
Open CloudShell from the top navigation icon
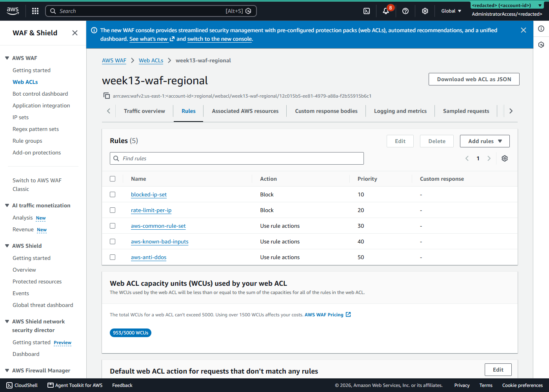[x=367, y=11]
